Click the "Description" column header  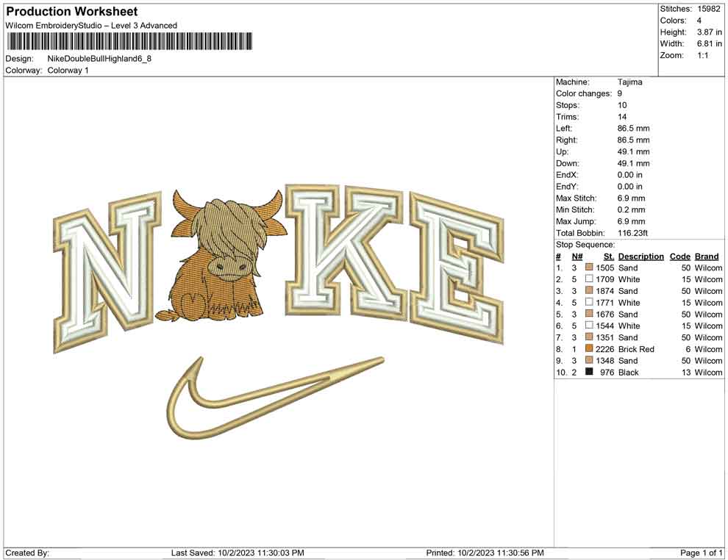click(640, 256)
